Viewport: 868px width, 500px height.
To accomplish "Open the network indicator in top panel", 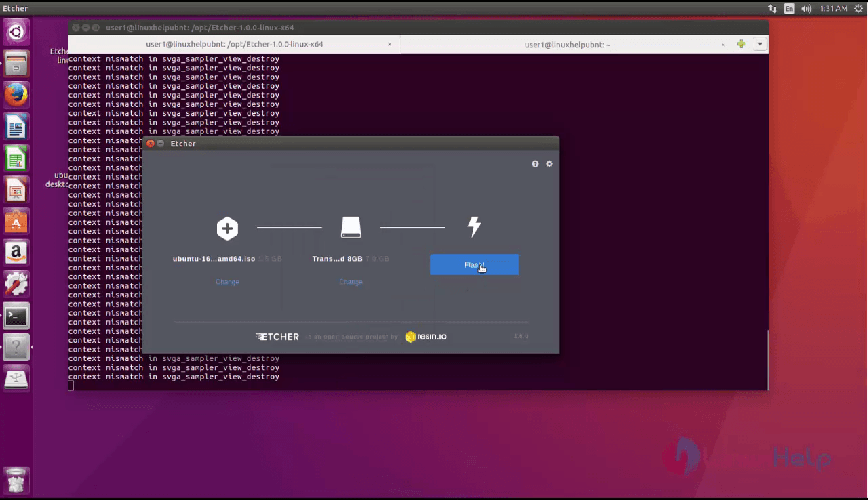I will point(772,9).
